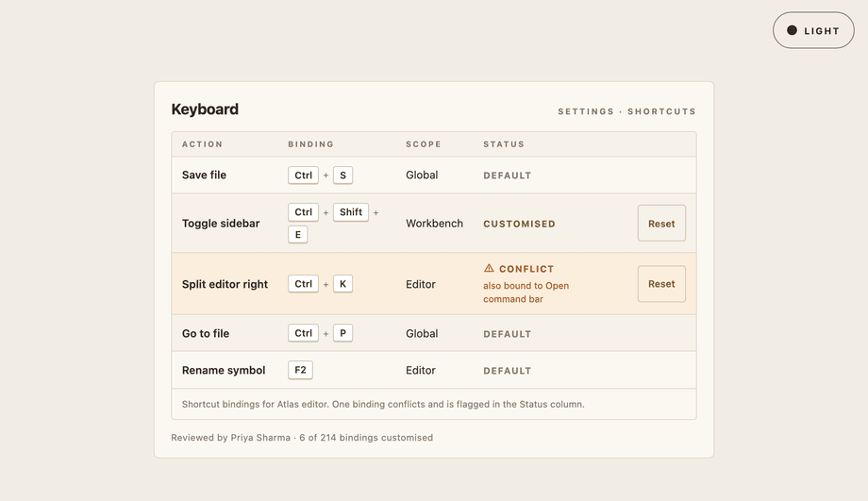Click the Action column header

click(202, 144)
